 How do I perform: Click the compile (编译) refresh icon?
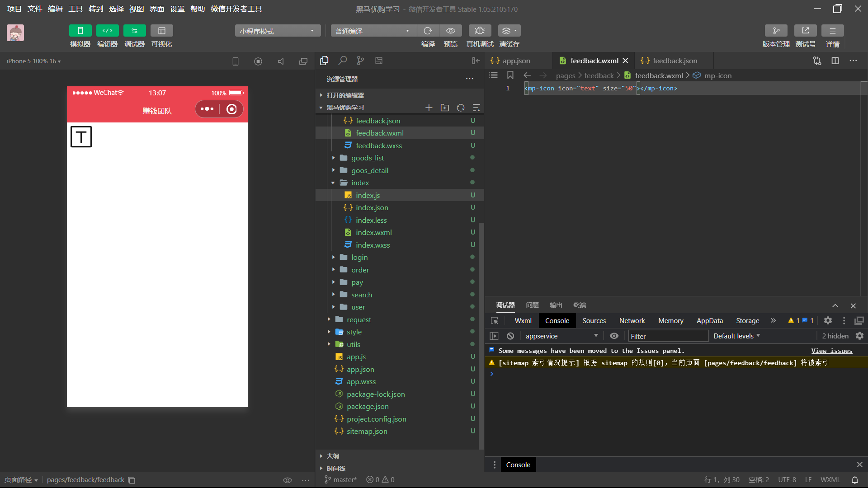pyautogui.click(x=428, y=31)
